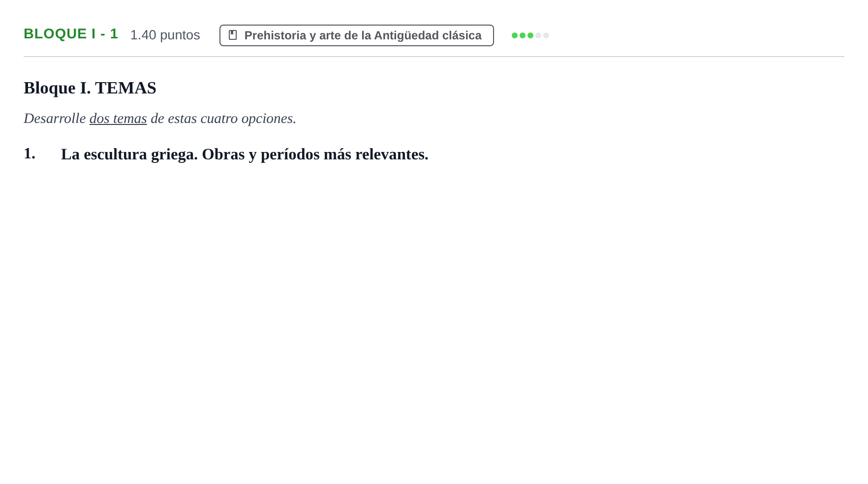Click the book icon in the topic tag
This screenshot has width=868, height=484.
233,35
